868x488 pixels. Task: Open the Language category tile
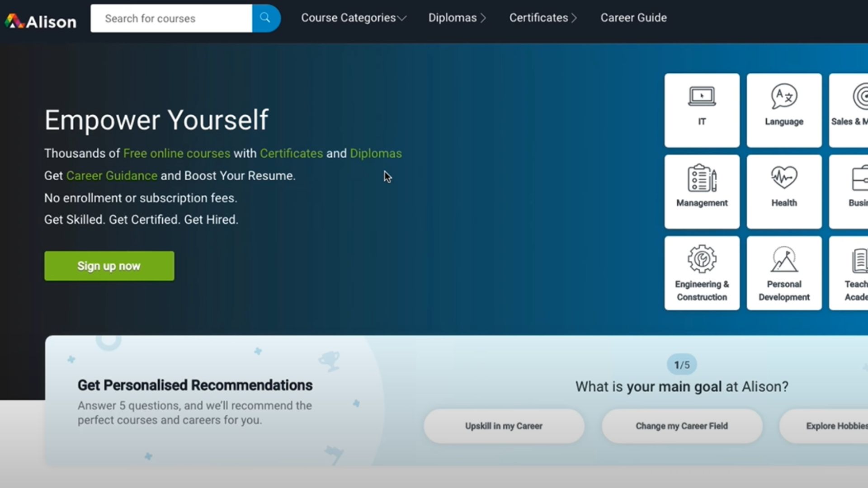(x=784, y=110)
